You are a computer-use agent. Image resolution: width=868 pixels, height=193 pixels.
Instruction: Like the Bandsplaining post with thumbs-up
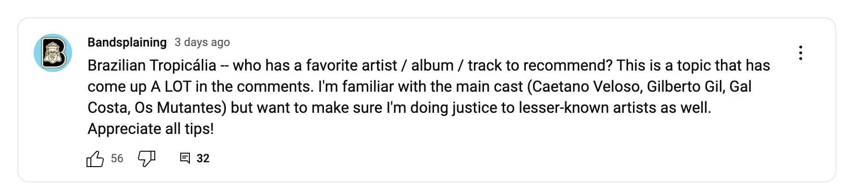click(95, 159)
